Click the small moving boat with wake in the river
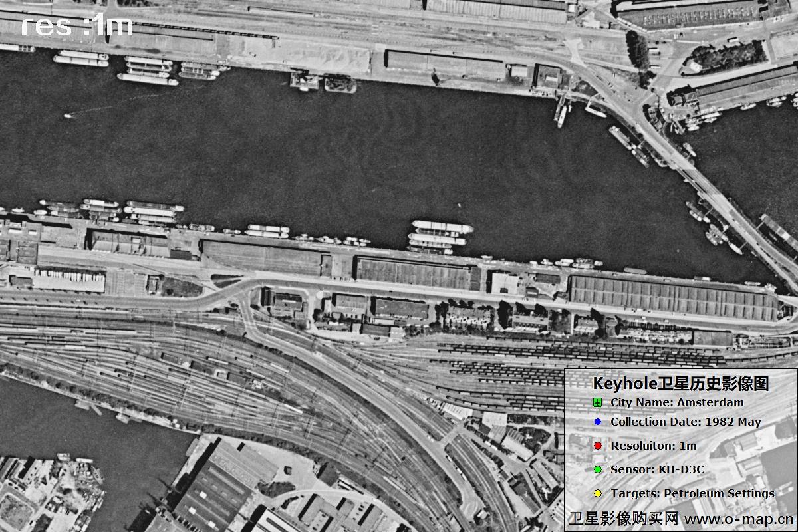The width and height of the screenshot is (798, 532). (x=68, y=116)
